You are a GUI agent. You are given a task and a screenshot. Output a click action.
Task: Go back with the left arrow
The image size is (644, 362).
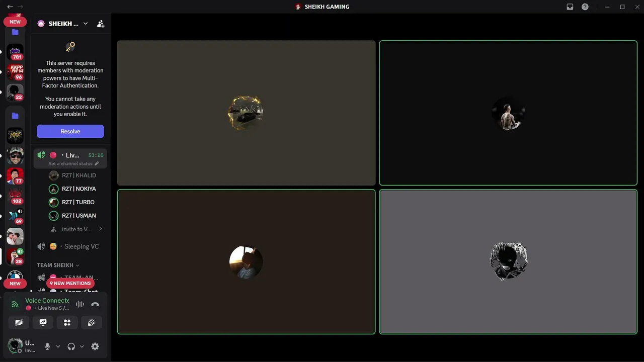coord(10,7)
